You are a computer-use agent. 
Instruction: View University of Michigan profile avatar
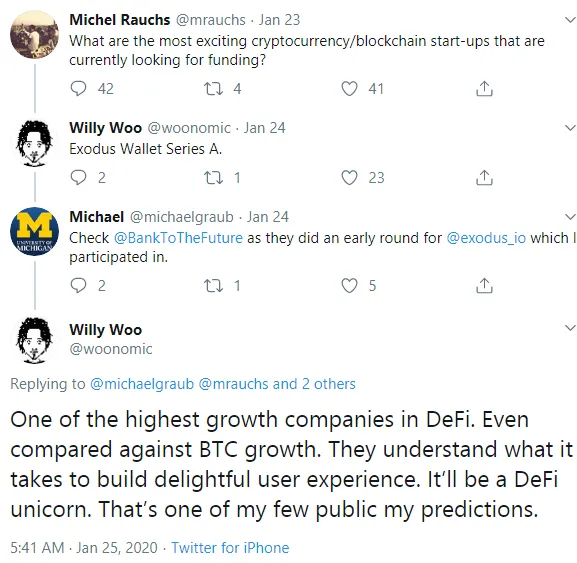pyautogui.click(x=34, y=231)
